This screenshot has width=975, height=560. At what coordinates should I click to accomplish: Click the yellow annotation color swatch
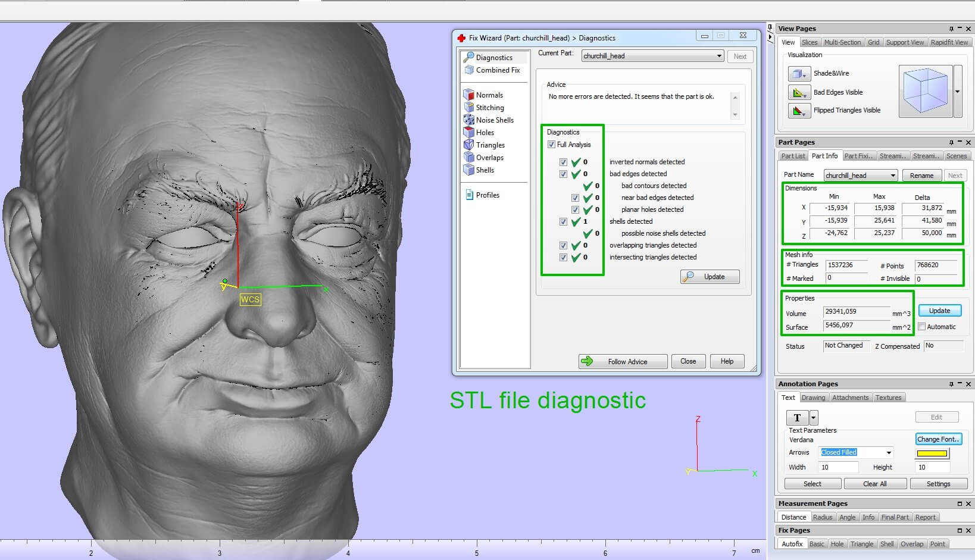click(932, 453)
